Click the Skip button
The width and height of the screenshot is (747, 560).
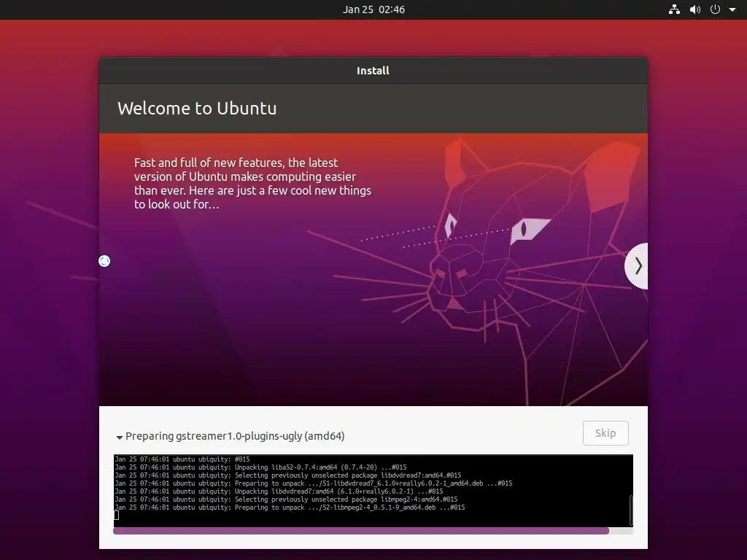[605, 433]
